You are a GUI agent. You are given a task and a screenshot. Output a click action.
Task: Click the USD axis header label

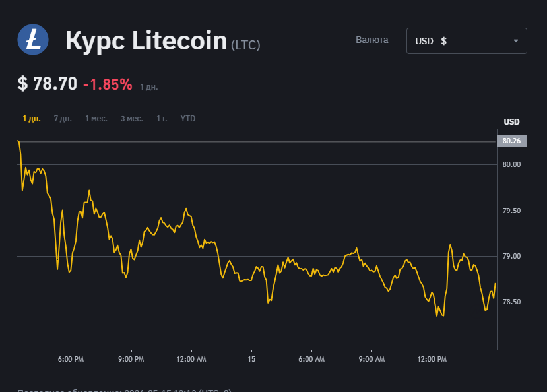click(x=511, y=121)
